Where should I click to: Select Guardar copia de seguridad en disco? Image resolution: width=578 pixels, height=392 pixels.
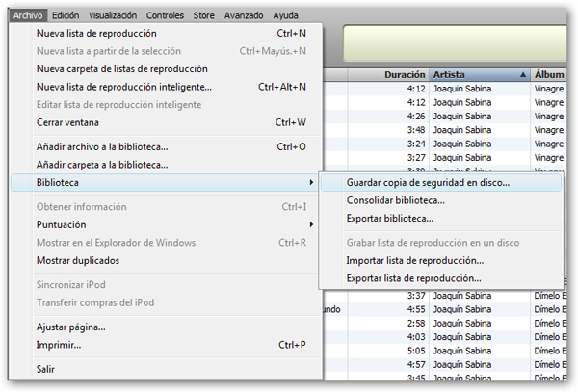[428, 182]
